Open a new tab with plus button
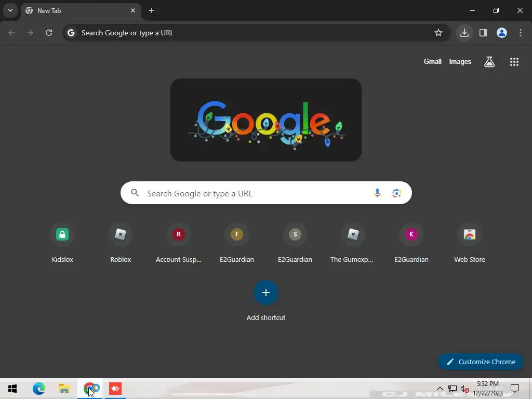This screenshot has width=532, height=399. pos(152,10)
